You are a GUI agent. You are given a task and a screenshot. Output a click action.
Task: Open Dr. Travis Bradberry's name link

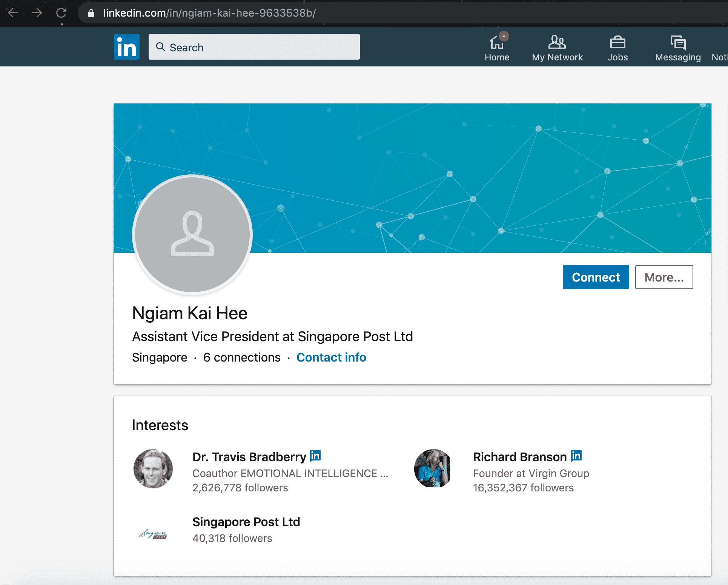(249, 457)
